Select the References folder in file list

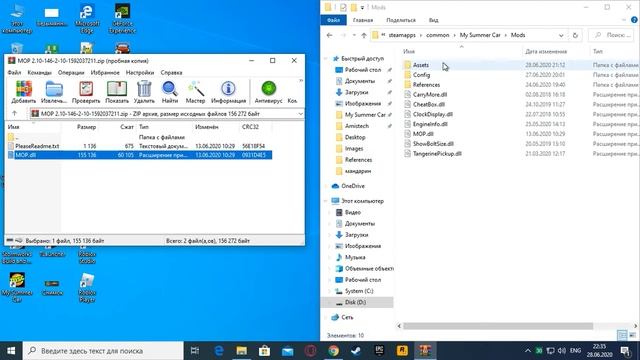tap(426, 84)
